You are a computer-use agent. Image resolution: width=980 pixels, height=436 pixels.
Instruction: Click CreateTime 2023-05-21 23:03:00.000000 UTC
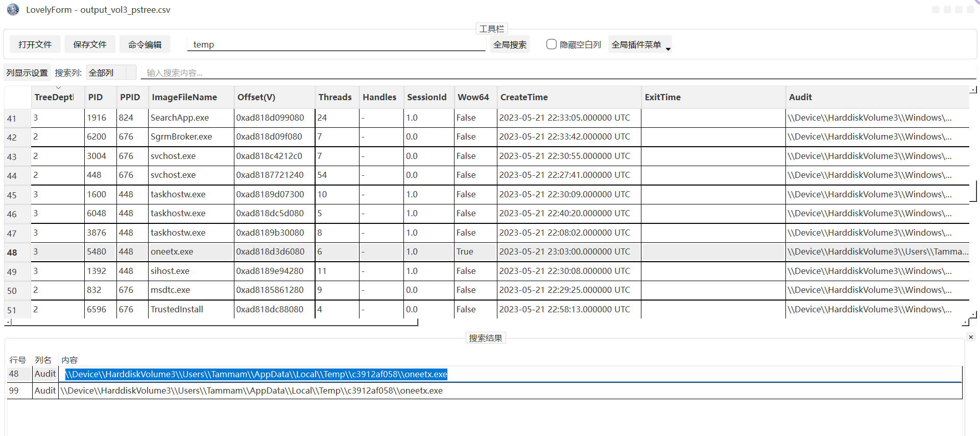click(569, 251)
